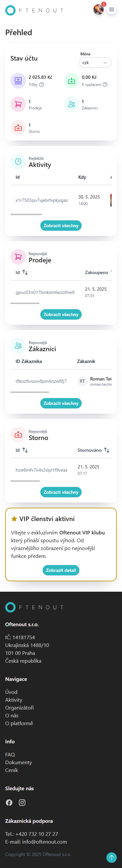Show all items in Aktivity section
Viewport: 122px width, 868px height.
click(61, 226)
